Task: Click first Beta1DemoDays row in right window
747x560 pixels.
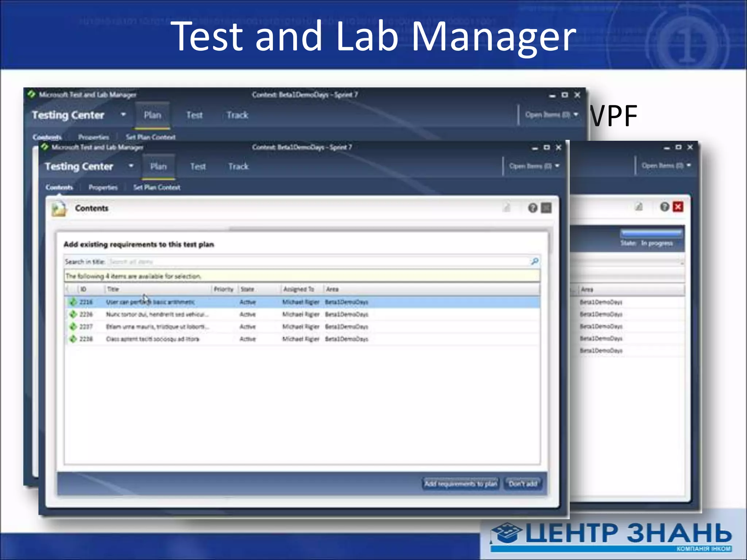Action: [601, 302]
